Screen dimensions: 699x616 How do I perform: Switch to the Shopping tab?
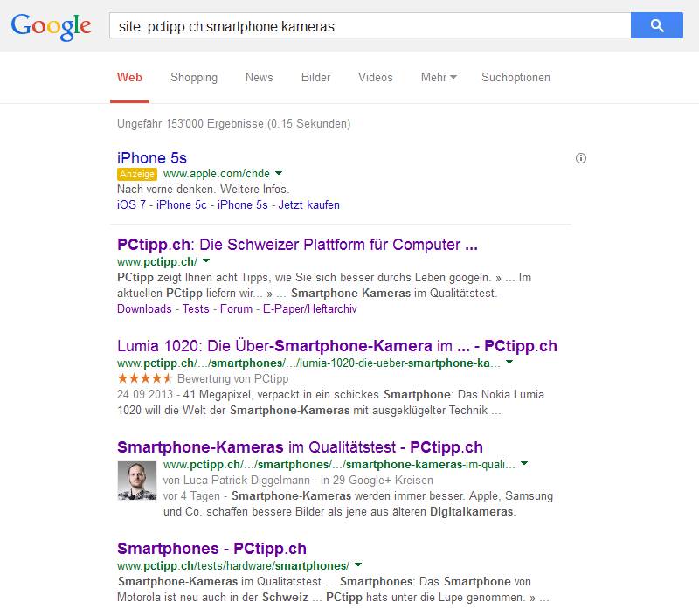194,77
